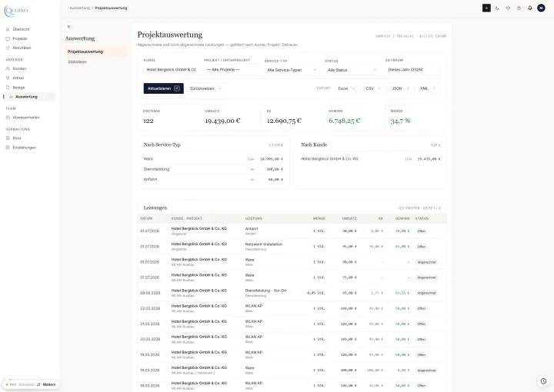This screenshot has height=392, width=554.
Task: Export results as CSV
Action: [372, 88]
